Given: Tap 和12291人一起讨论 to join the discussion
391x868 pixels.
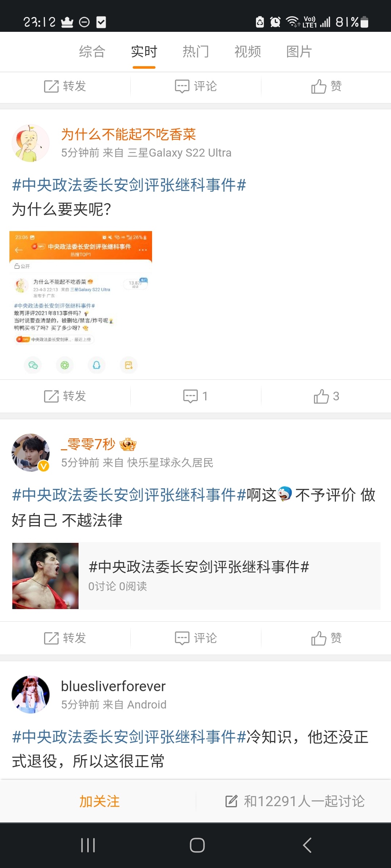Looking at the screenshot, I should tap(295, 801).
